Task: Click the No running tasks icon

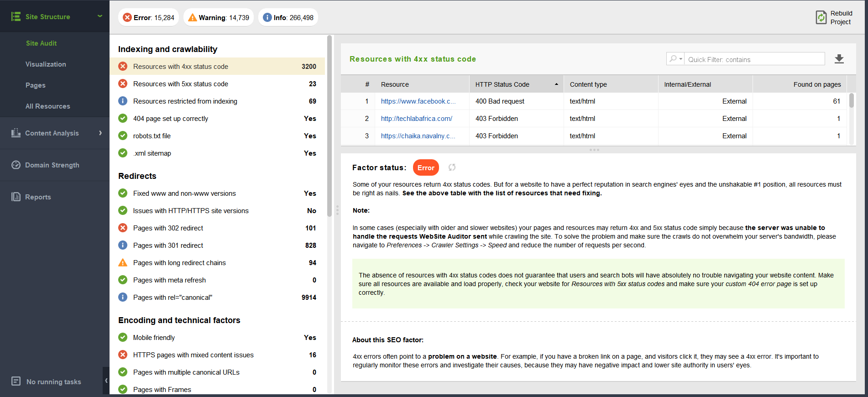Action: 16,381
